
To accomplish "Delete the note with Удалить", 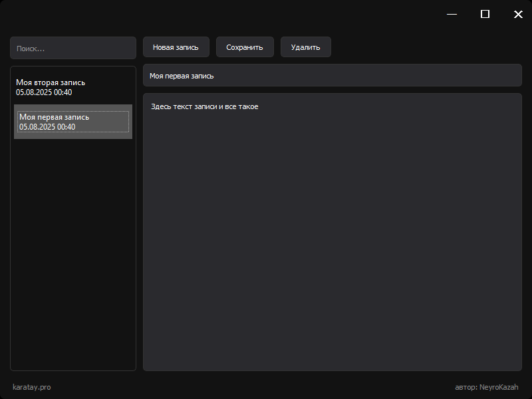I will point(306,47).
